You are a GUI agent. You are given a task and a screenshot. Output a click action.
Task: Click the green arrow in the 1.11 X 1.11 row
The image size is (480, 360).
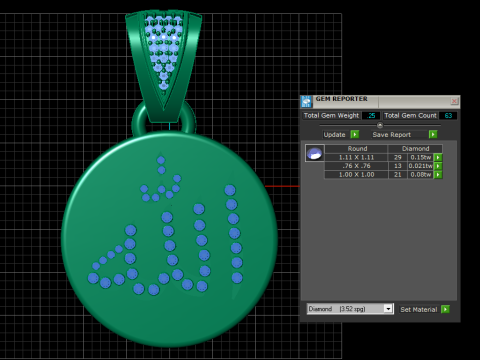click(x=438, y=157)
